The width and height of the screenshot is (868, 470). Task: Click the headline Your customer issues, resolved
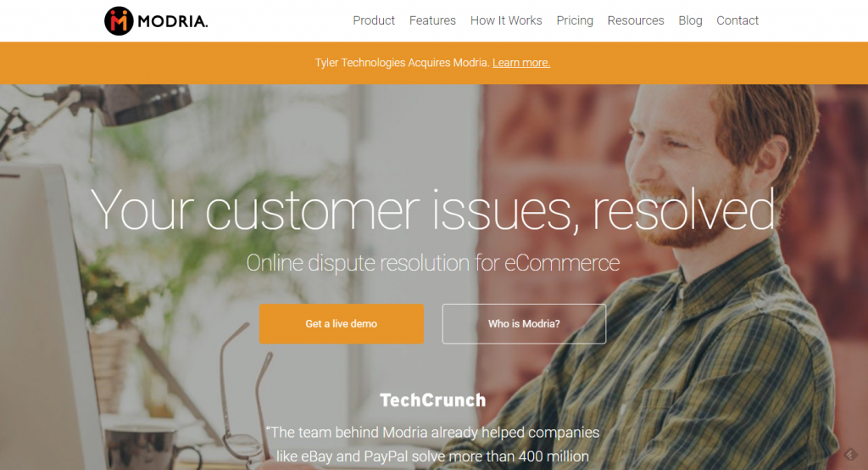coord(432,210)
